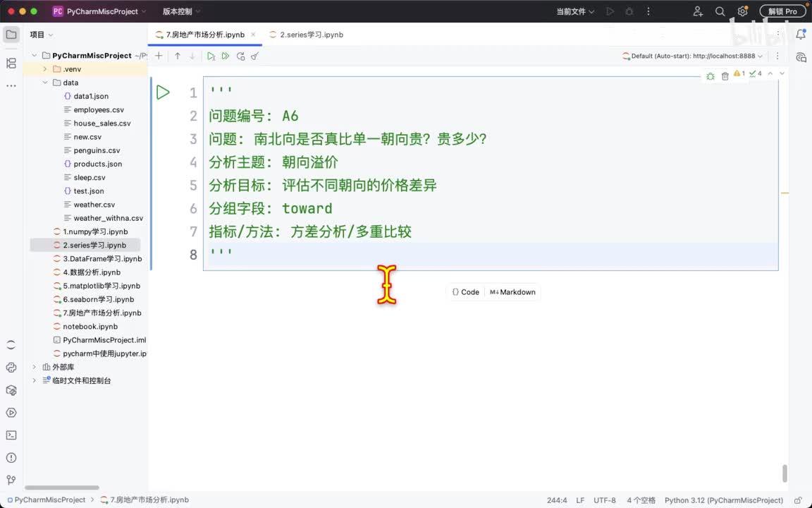Go to next highlighted error arrow
Viewport: 812px width, 508px height.
coord(782,73)
